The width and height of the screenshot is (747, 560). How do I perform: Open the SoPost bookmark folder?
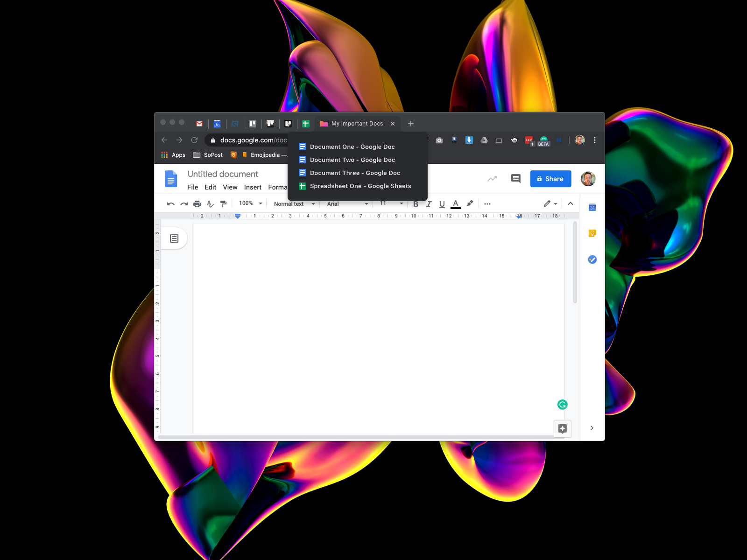point(208,155)
